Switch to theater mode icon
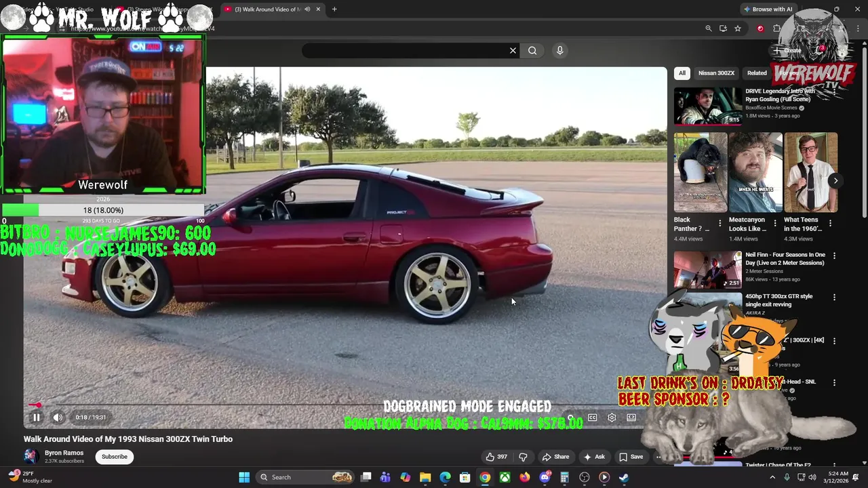Screen dimensions: 868x488 point(631,418)
